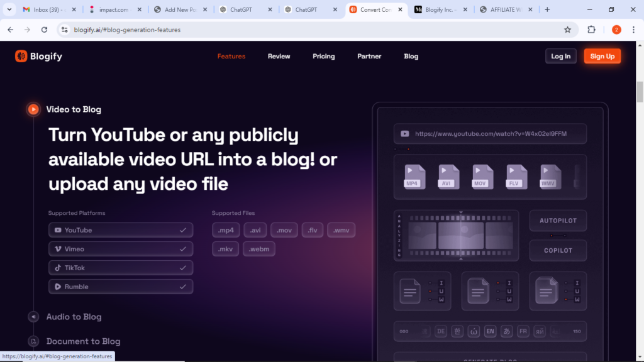Image resolution: width=644 pixels, height=362 pixels.
Task: Click the WMV file icon
Action: (x=550, y=177)
